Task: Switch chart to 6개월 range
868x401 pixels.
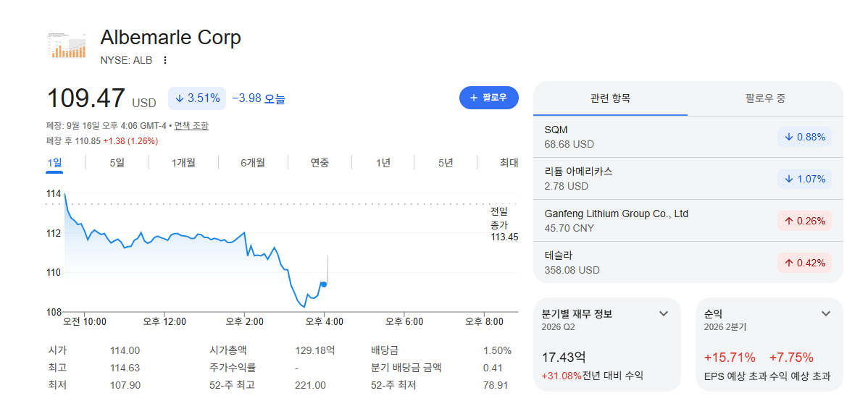Action: coord(252,163)
